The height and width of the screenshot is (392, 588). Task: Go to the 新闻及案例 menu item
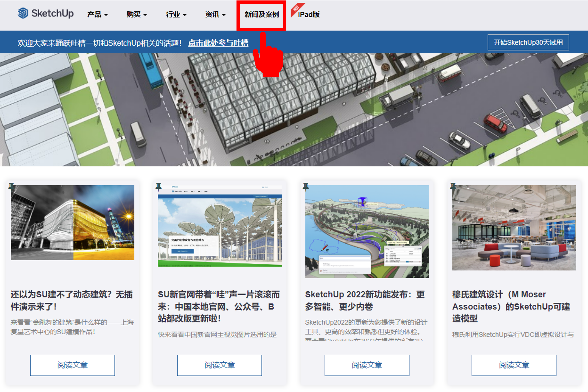(x=262, y=15)
